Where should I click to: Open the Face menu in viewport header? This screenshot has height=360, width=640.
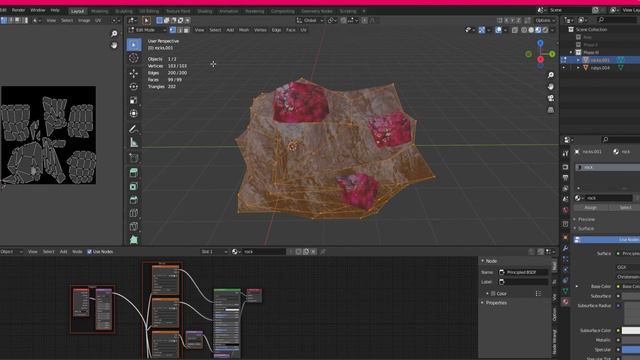(290, 30)
